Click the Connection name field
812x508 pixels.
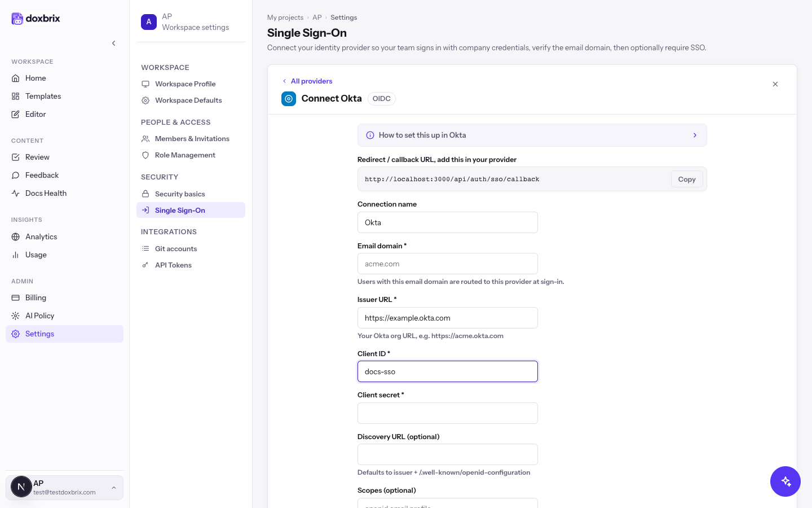tap(448, 222)
